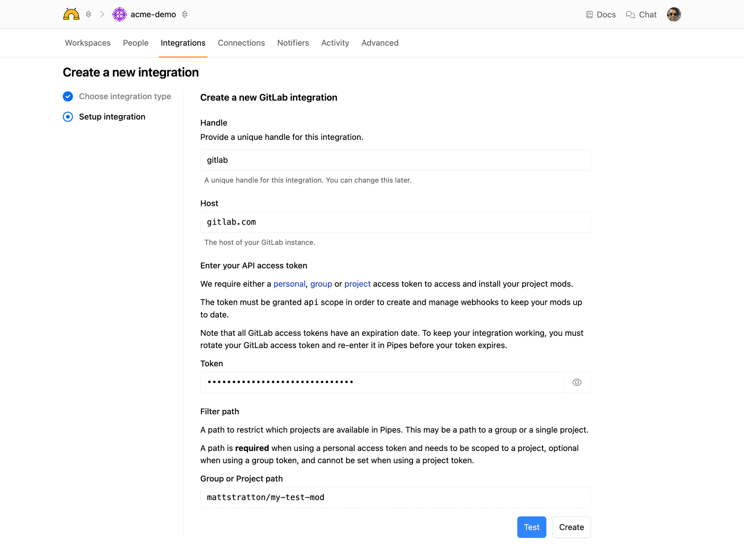This screenshot has width=744, height=560.
Task: Select the Setup integration step indicator
Action: click(x=68, y=117)
